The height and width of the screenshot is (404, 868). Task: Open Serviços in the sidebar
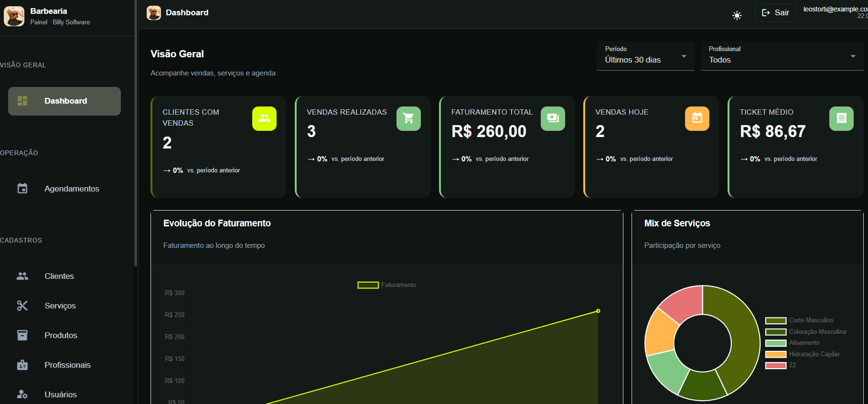pyautogui.click(x=64, y=306)
